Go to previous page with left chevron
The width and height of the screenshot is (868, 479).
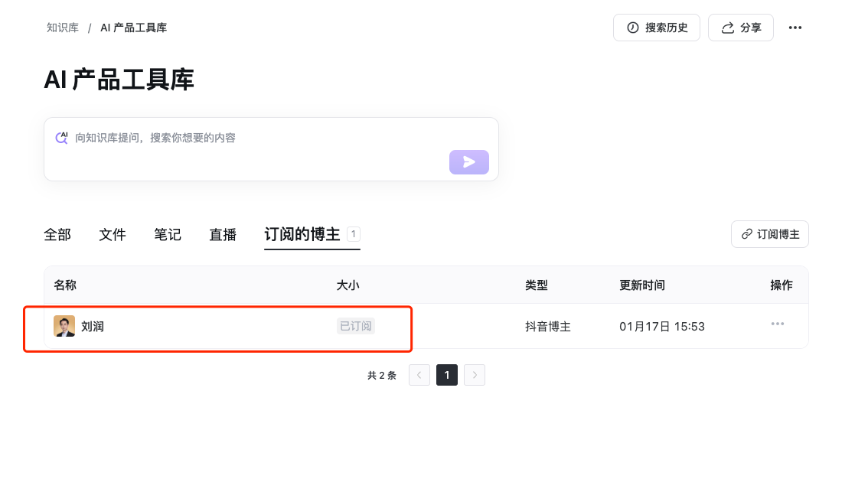[x=419, y=375]
